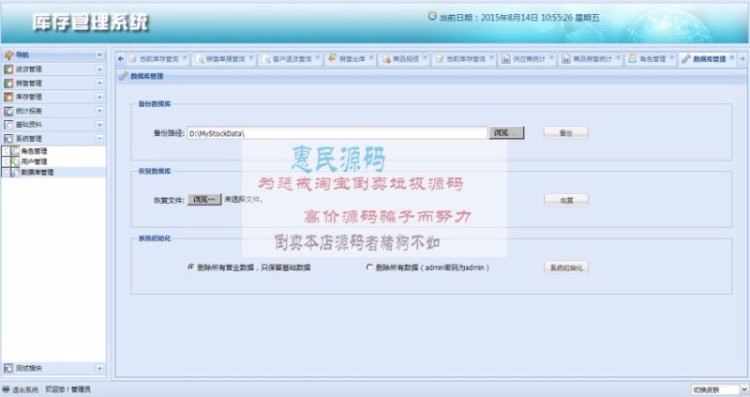Close the 商品销售统计 tab
Image resolution: width=750 pixels, height=397 pixels.
point(618,58)
